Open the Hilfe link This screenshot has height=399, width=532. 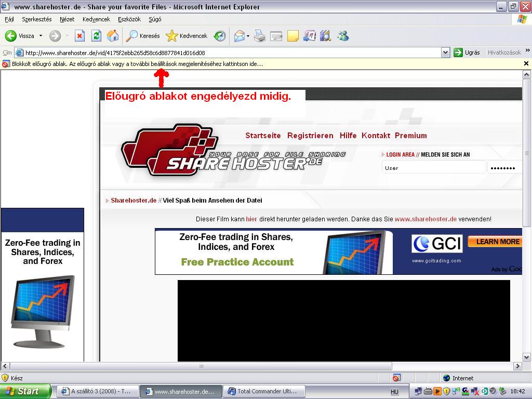348,136
